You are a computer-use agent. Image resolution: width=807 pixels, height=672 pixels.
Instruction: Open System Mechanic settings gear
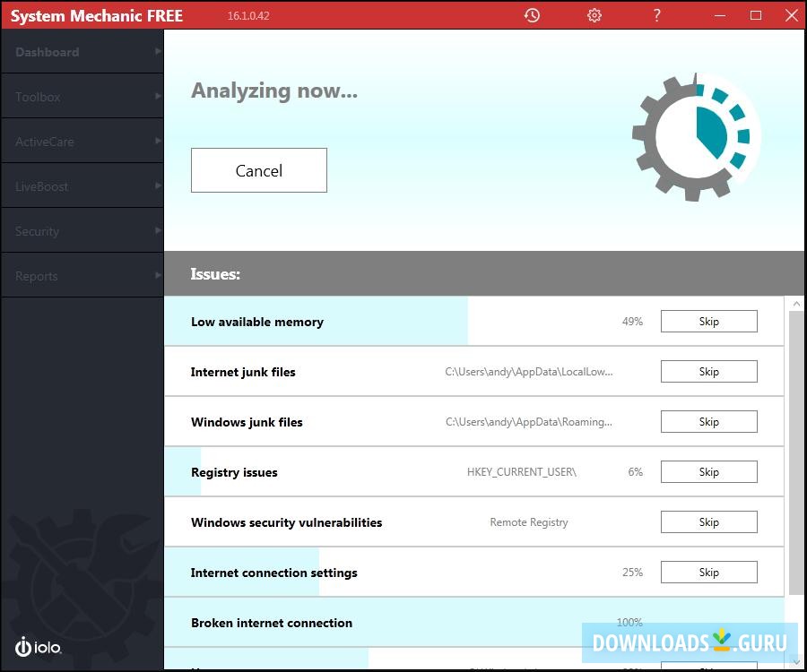[x=594, y=15]
